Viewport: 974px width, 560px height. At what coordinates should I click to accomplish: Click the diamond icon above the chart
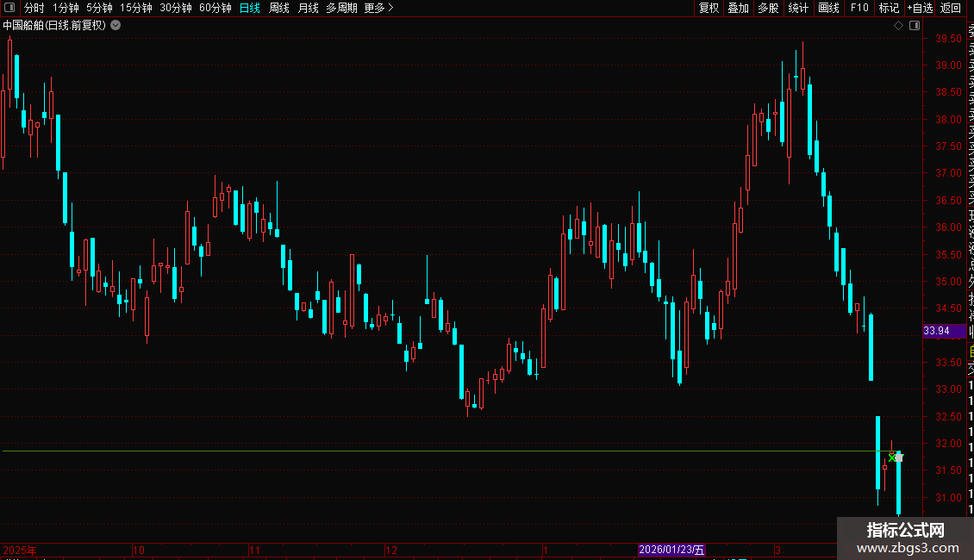899,26
